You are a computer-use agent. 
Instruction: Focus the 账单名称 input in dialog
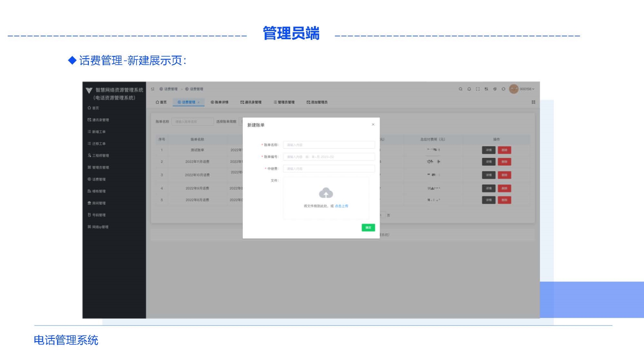[x=329, y=145]
